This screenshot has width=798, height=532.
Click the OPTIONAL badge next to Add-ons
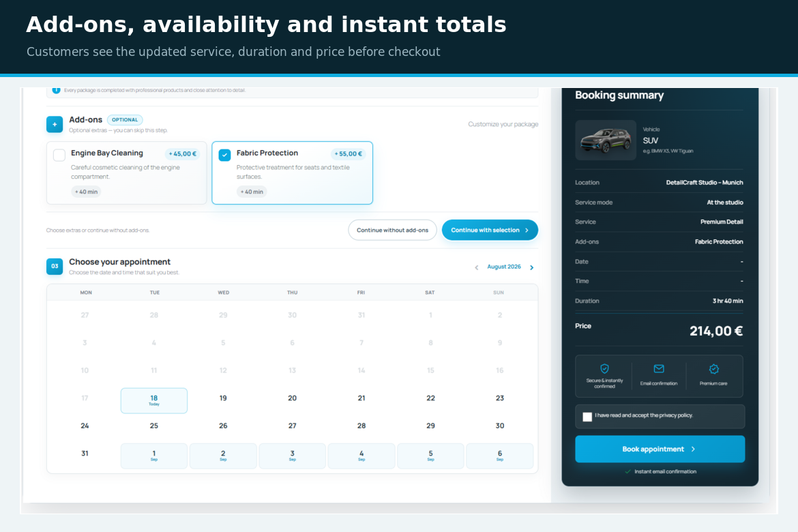point(125,120)
